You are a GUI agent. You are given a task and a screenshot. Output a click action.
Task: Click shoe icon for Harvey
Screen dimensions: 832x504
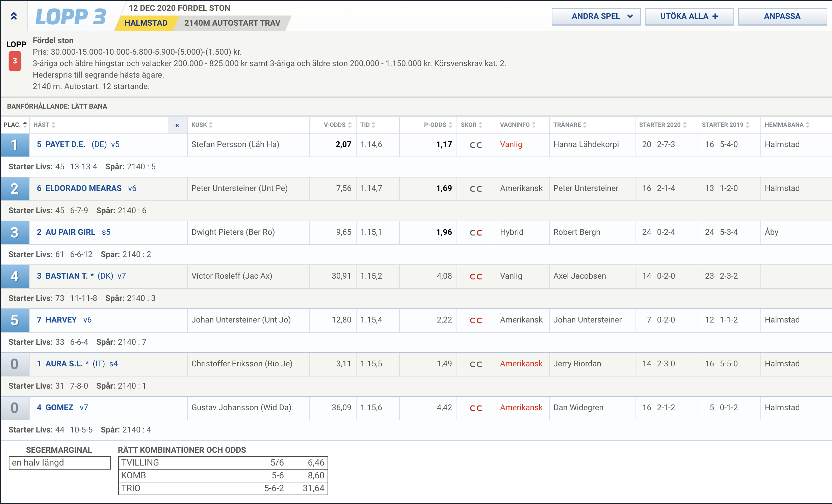[x=476, y=320]
